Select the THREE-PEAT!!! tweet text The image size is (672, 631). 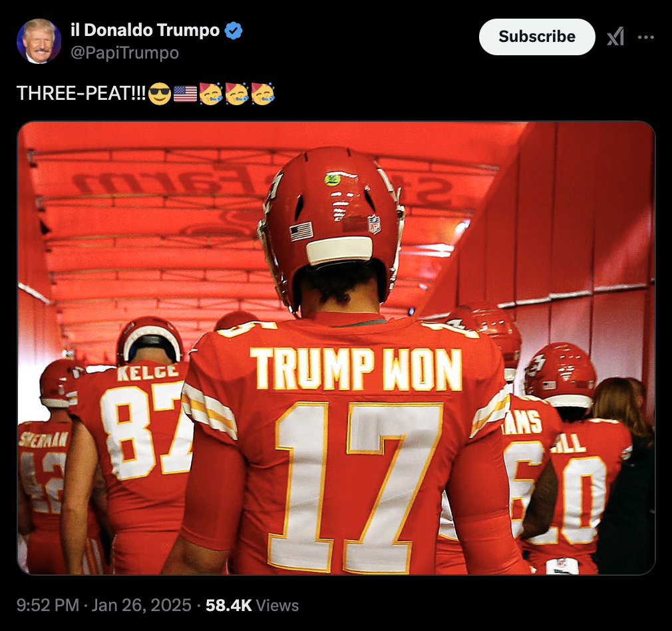coord(81,93)
